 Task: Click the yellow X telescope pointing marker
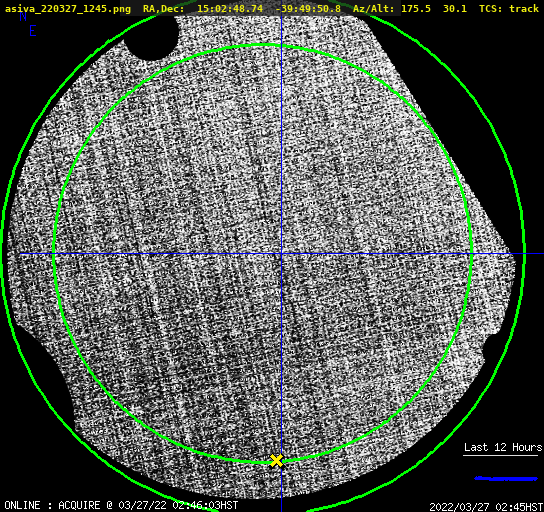tap(277, 461)
